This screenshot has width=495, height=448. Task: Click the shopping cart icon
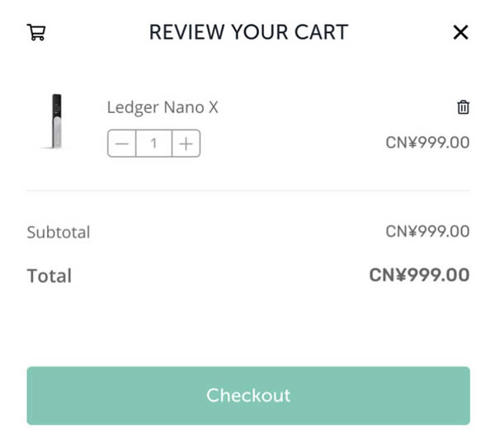coord(36,32)
